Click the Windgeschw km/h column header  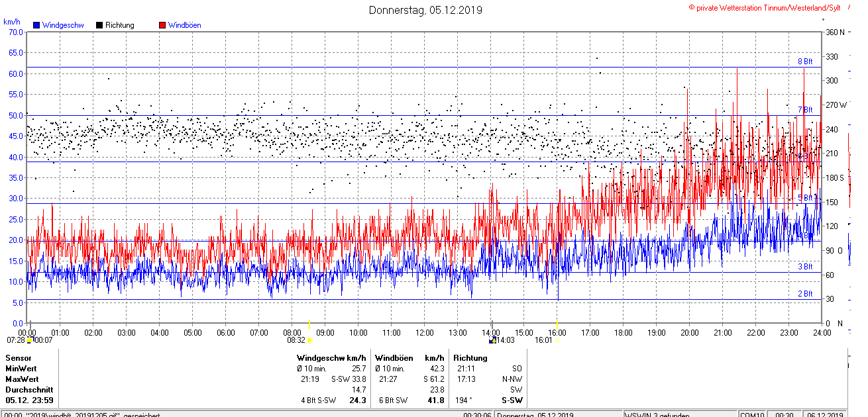[331, 358]
